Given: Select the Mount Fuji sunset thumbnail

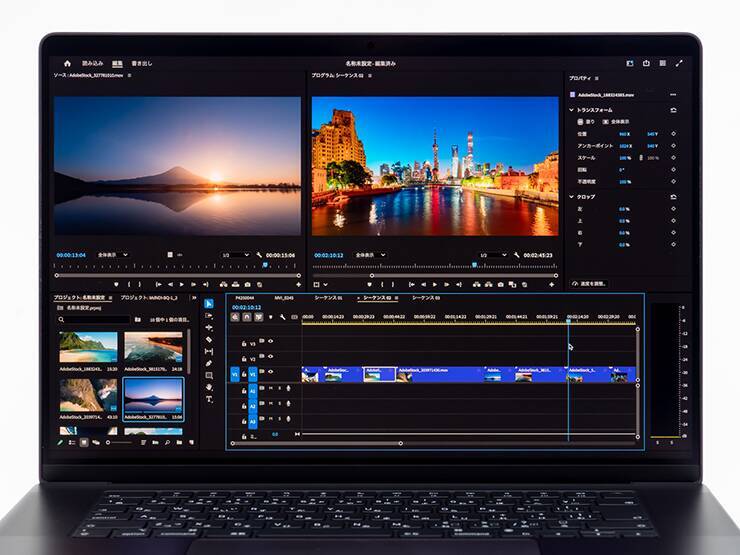Looking at the screenshot, I should [153, 396].
